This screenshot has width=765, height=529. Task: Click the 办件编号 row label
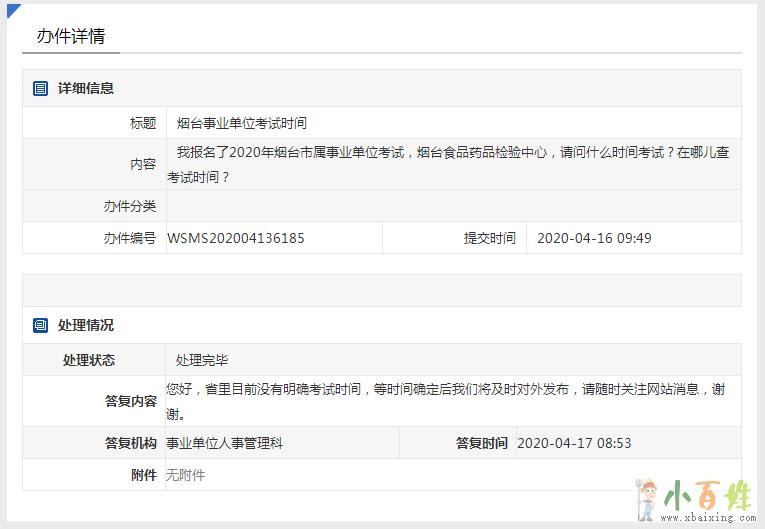coord(130,238)
